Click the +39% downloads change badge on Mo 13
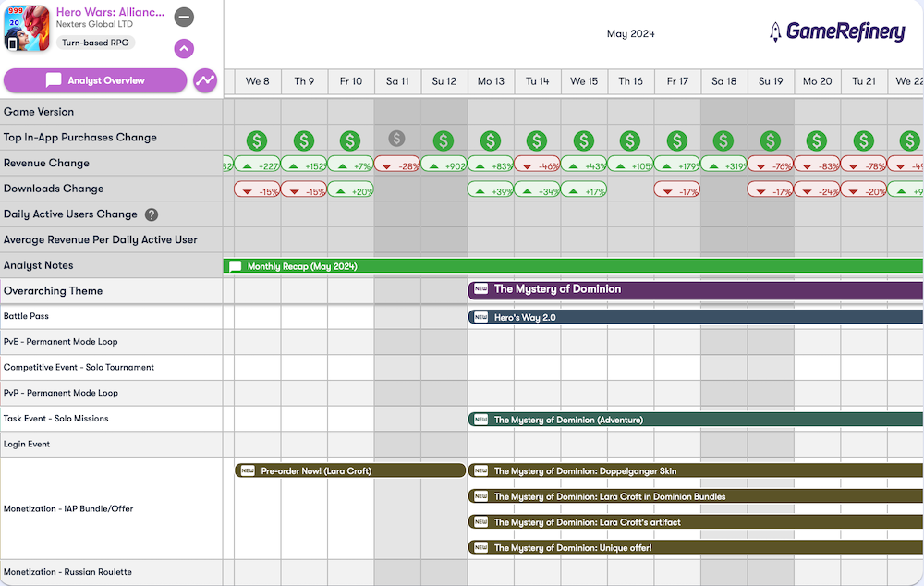Screen dimensions: 924x586 click(491, 189)
